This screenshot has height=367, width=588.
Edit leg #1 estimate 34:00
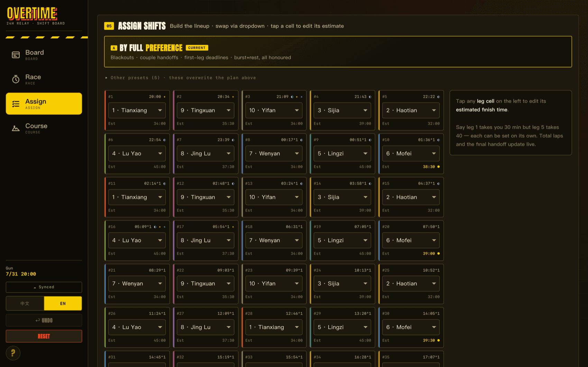[x=159, y=123]
